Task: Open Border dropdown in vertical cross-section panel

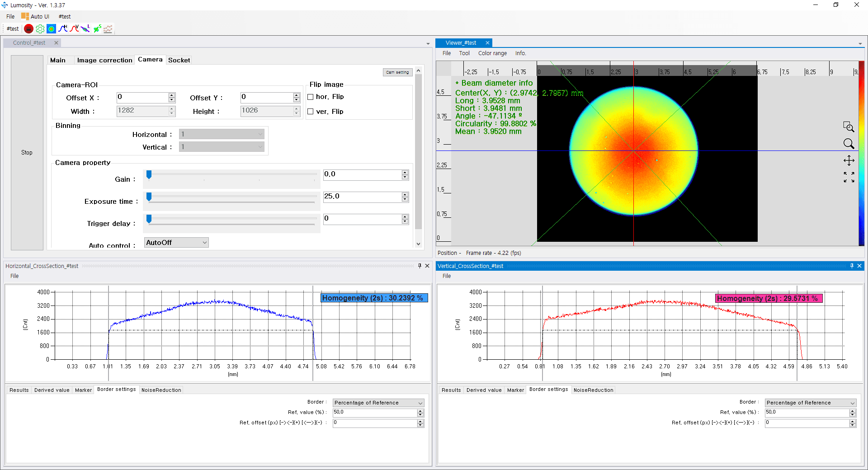Action: click(x=811, y=403)
